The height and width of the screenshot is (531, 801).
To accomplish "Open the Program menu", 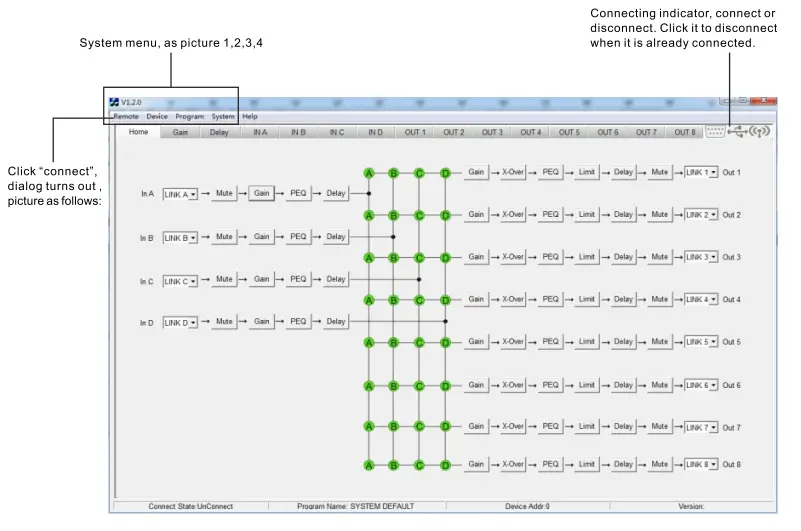I will pyautogui.click(x=190, y=117).
